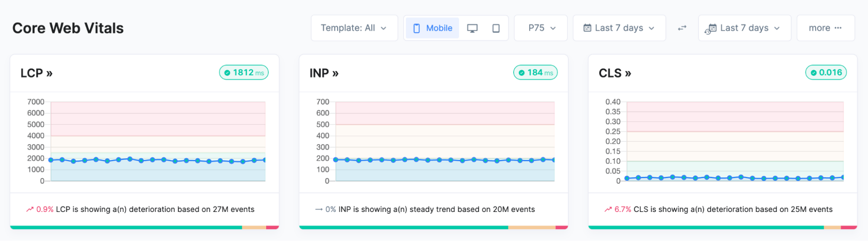
Task: Open the LCP » details link
Action: (x=36, y=73)
